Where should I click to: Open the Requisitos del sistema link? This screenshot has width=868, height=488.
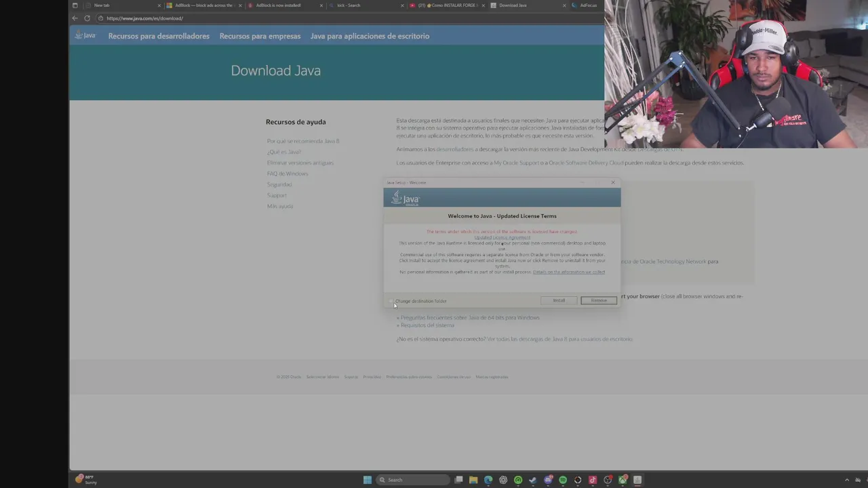(x=427, y=325)
